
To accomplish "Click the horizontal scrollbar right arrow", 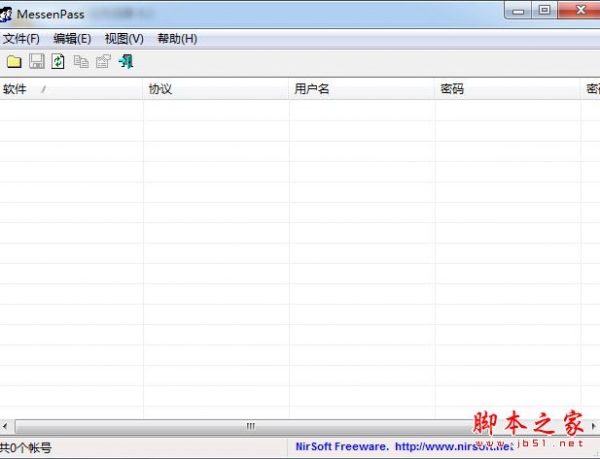I will pyautogui.click(x=593, y=426).
